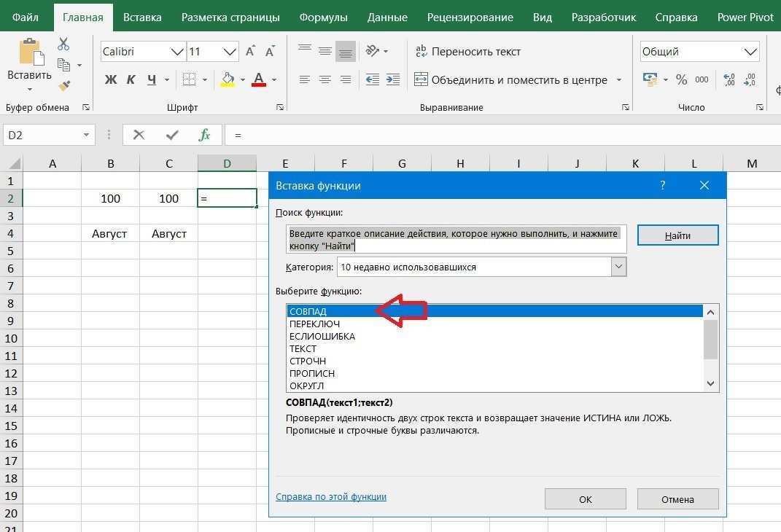Increase font size with the larger A icon
This screenshot has width=781, height=532.
pos(250,52)
